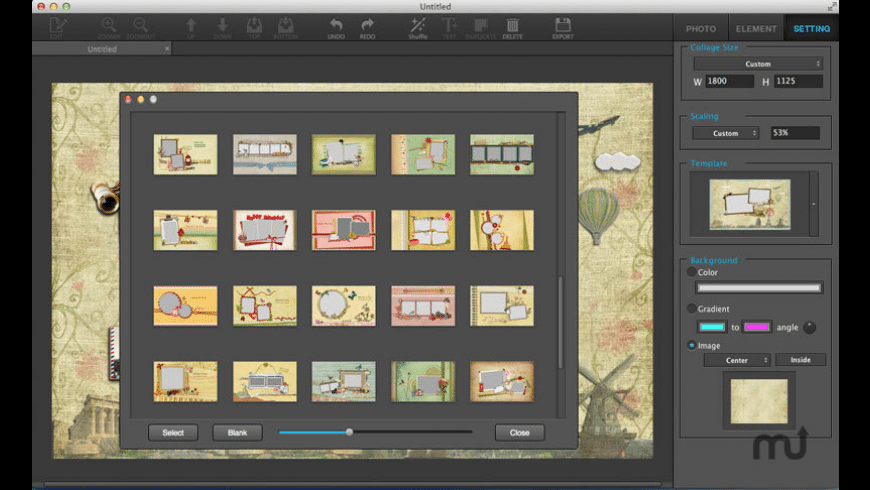The height and width of the screenshot is (490, 870).
Task: Open the image position Center dropdown
Action: click(737, 360)
